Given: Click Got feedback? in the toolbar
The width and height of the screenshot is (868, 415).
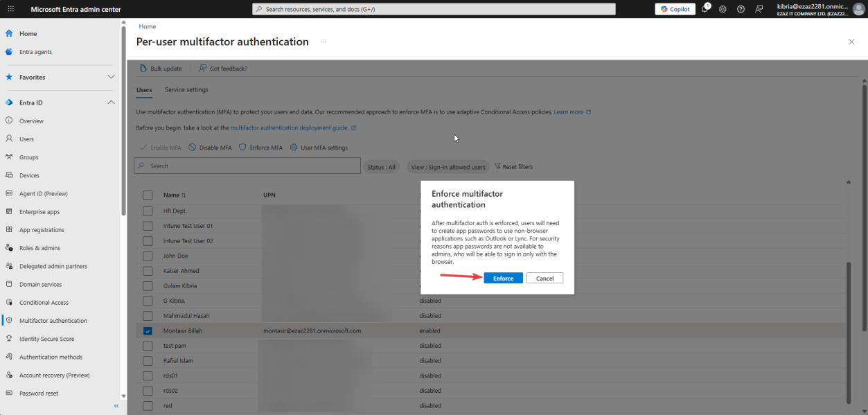Looking at the screenshot, I should pyautogui.click(x=223, y=69).
